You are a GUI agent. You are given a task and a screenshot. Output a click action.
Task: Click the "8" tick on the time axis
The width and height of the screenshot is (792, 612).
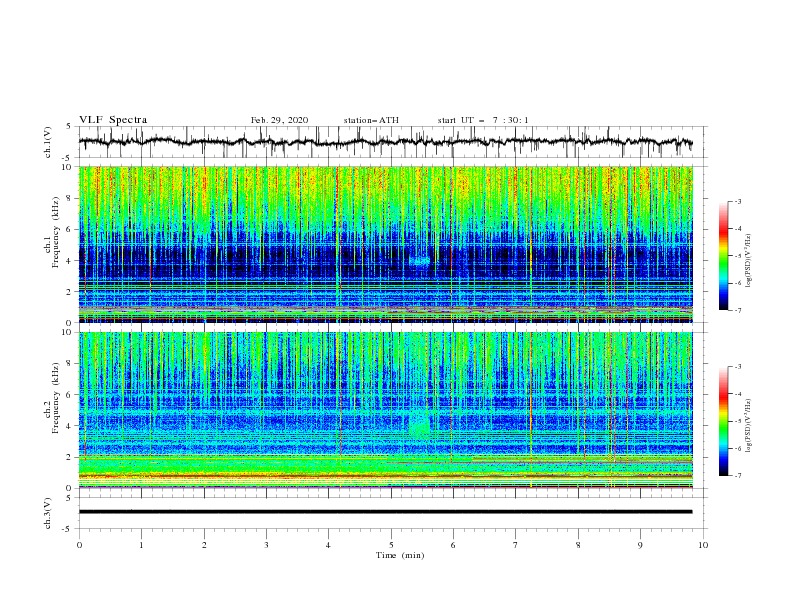click(x=578, y=545)
